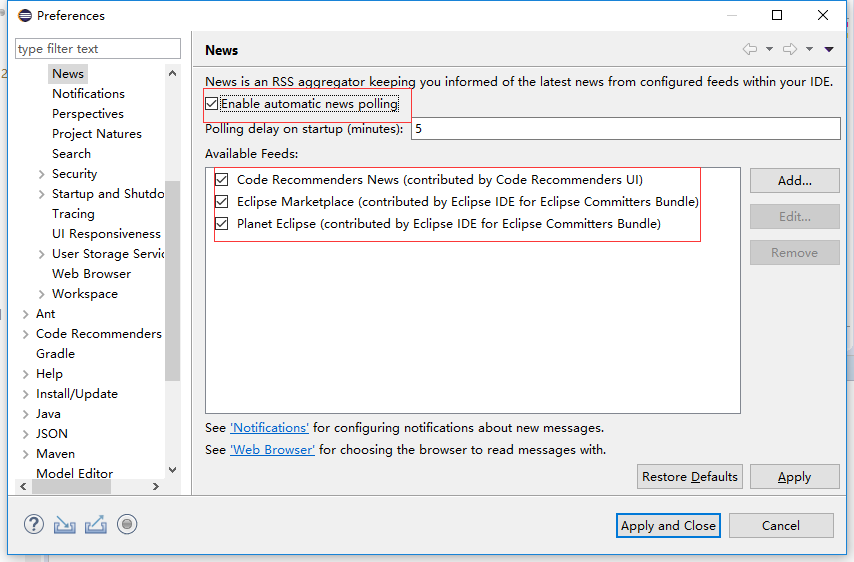The image size is (854, 562).
Task: Click the Forward navigation arrow icon
Action: point(790,49)
